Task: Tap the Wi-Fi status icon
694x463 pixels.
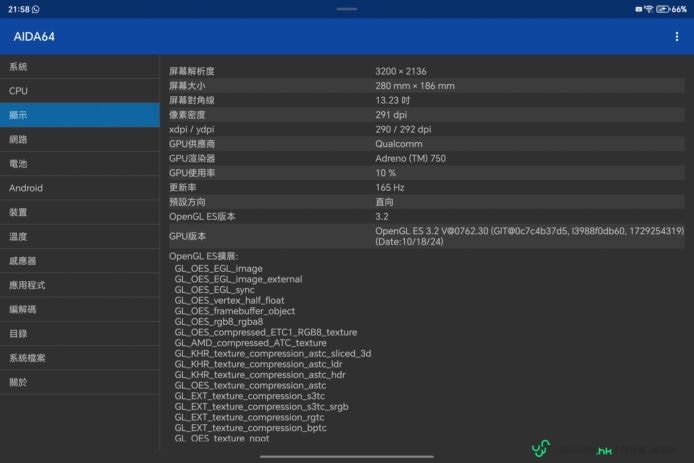Action: pos(648,8)
